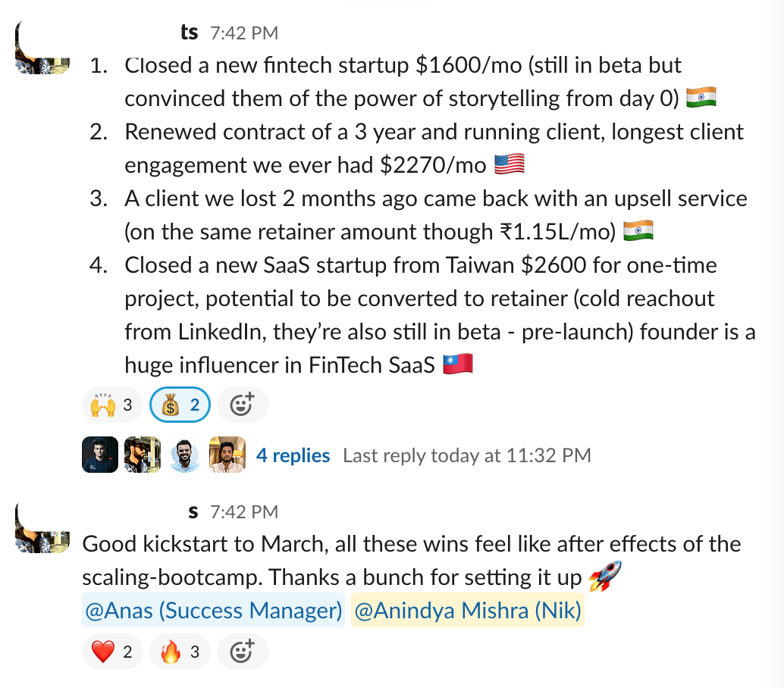Toggle the red heart reaction
This screenshot has width=784, height=688.
(x=111, y=652)
